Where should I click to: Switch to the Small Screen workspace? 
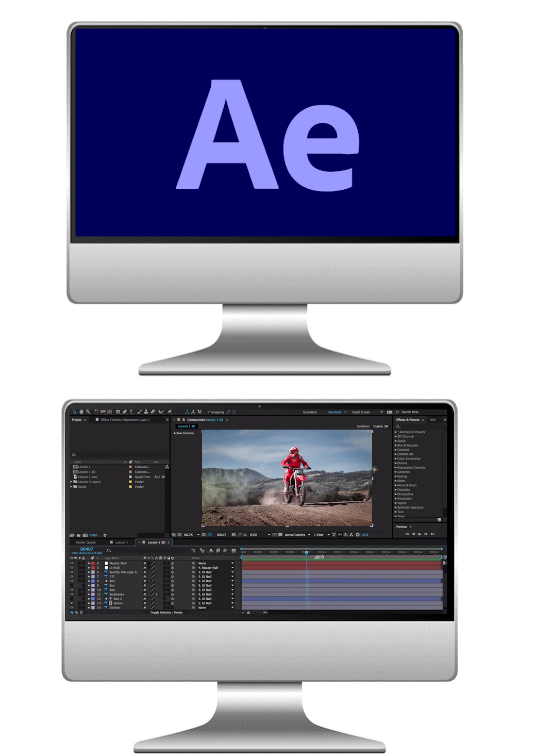pyautogui.click(x=361, y=412)
